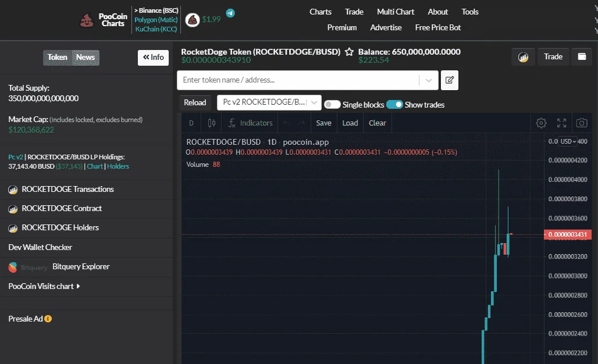The width and height of the screenshot is (598, 364).
Task: Switch to the News tab
Action: click(86, 58)
